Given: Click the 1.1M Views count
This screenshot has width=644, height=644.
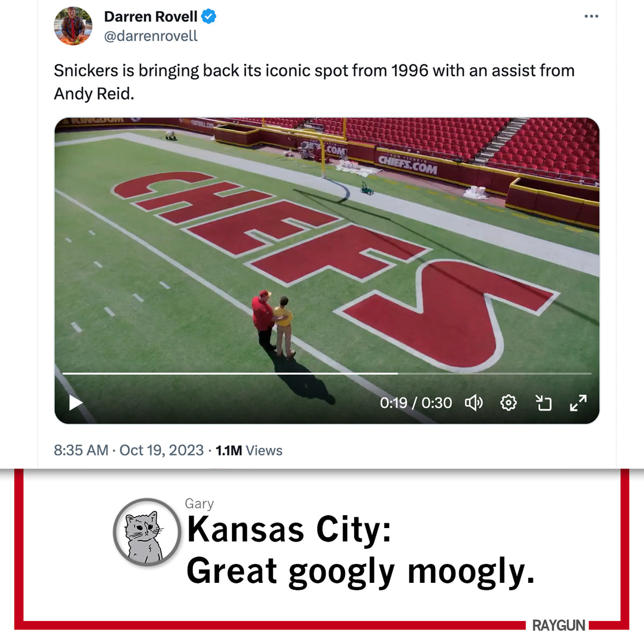Looking at the screenshot, I should point(249,450).
